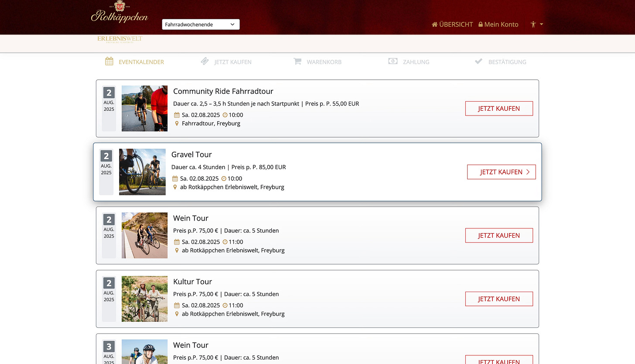
Task: Select the WARENKORB step tab
Action: click(x=317, y=62)
